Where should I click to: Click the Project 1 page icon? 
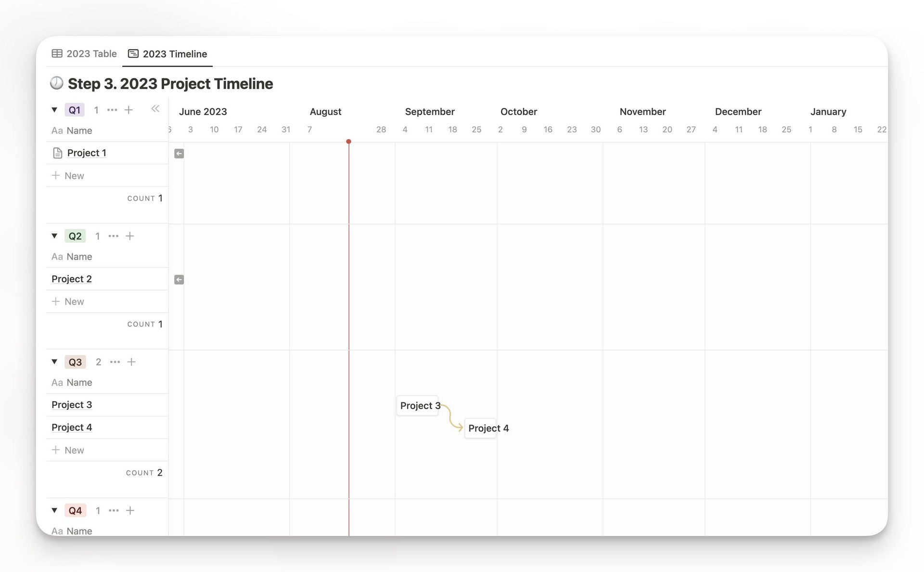57,153
